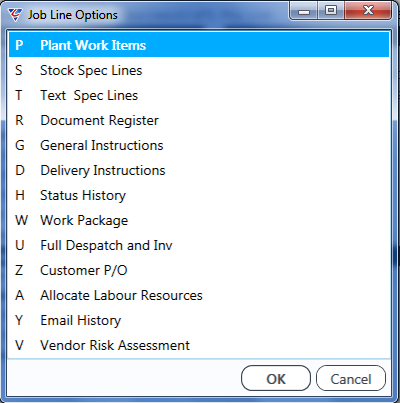Open the Document Register option
The width and height of the screenshot is (400, 403).
coord(199,120)
